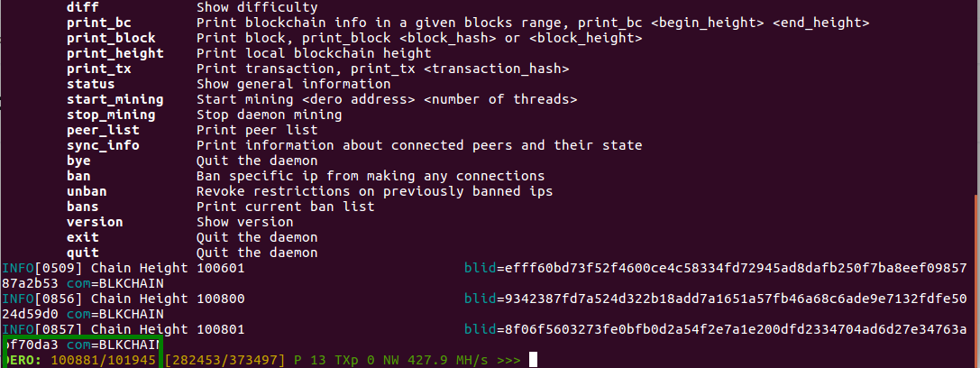Click the 'unban' command name
This screenshot has height=368, width=980.
(x=87, y=191)
